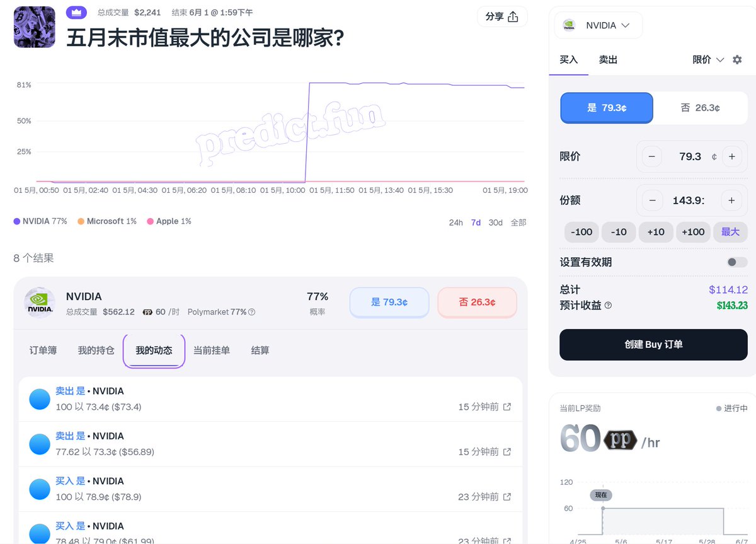Open the 当前挂单 tab

point(212,350)
